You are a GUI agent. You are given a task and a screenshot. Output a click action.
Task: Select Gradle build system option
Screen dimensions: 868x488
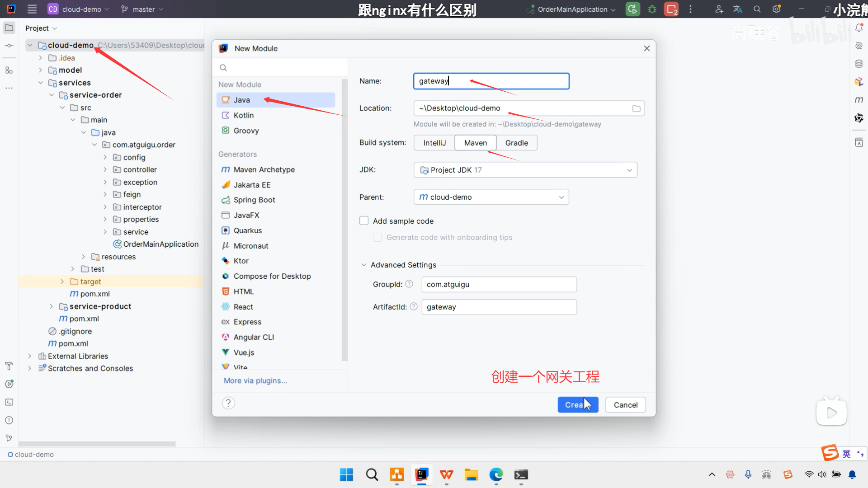[516, 143]
